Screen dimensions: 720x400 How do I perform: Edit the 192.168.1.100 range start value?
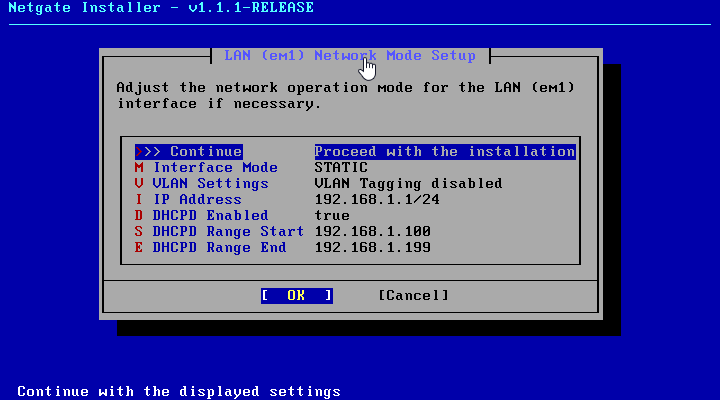pos(372,232)
